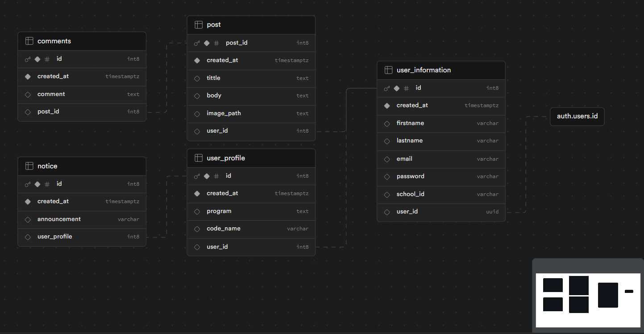The image size is (644, 334).
Task: Click the minimap's largest rectangle for user_information
Action: click(608, 295)
